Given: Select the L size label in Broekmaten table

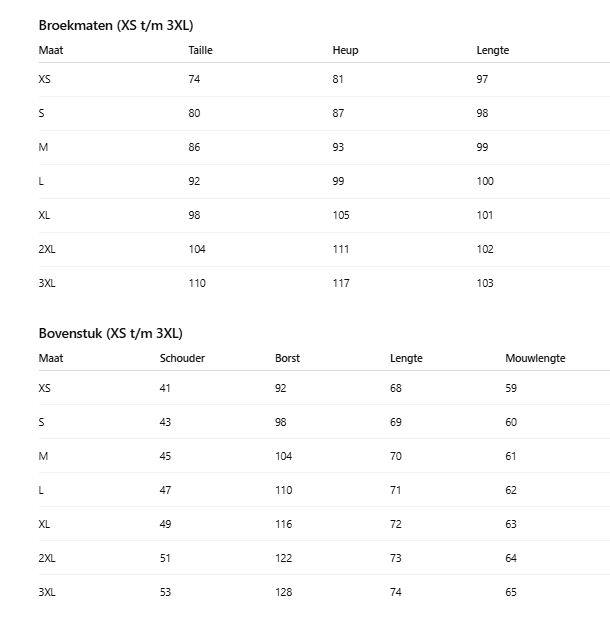Looking at the screenshot, I should tap(41, 181).
